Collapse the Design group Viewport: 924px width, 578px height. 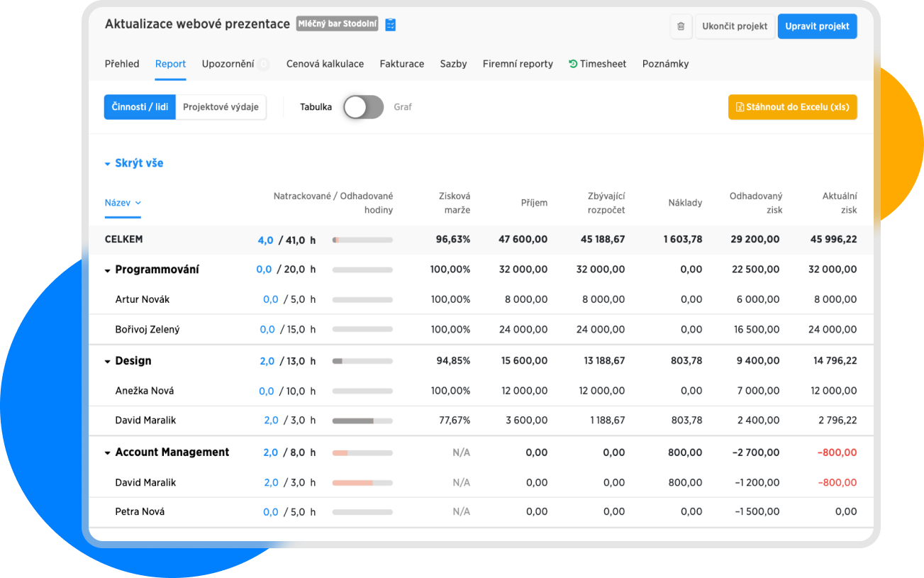click(x=108, y=362)
